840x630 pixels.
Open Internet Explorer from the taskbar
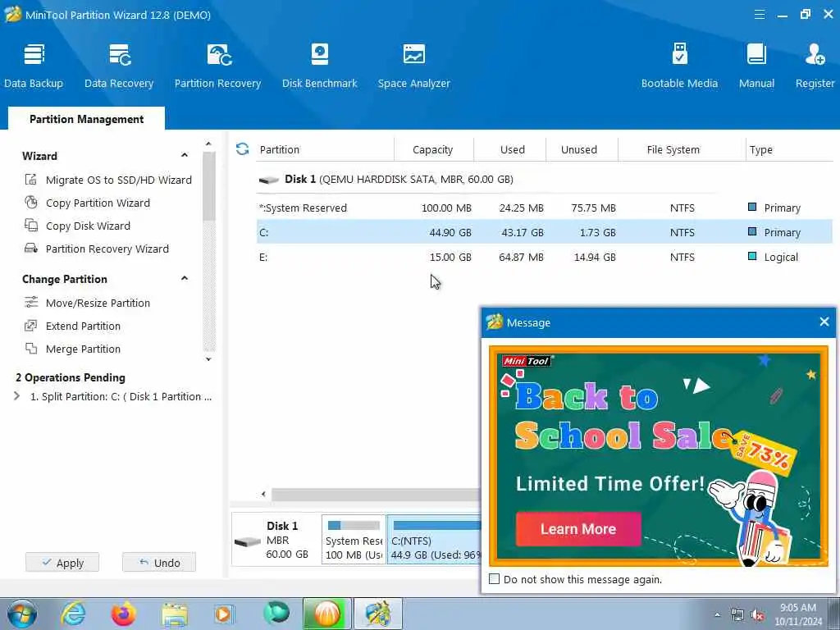(73, 614)
